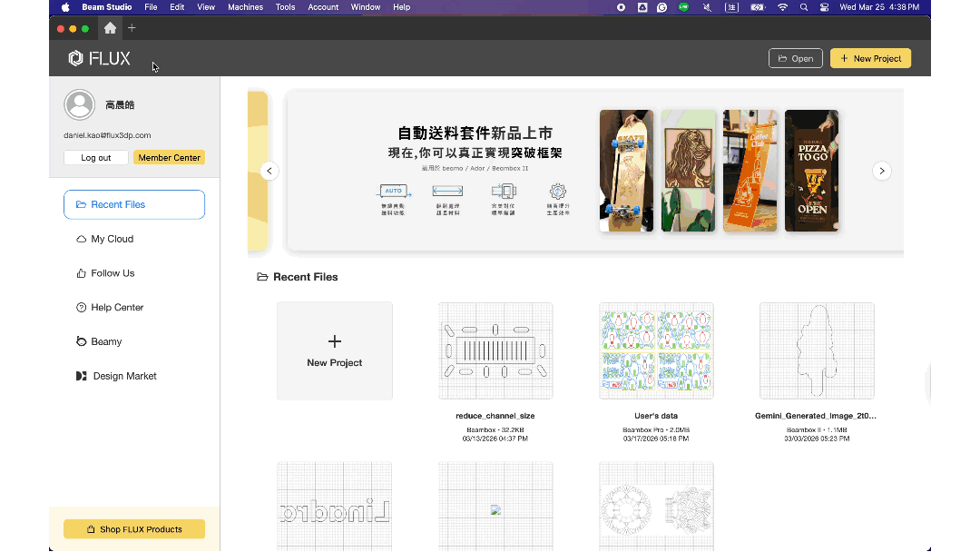Click the Coffee Club orange banner image
Viewport: 980px width, 552px height.
pyautogui.click(x=750, y=171)
